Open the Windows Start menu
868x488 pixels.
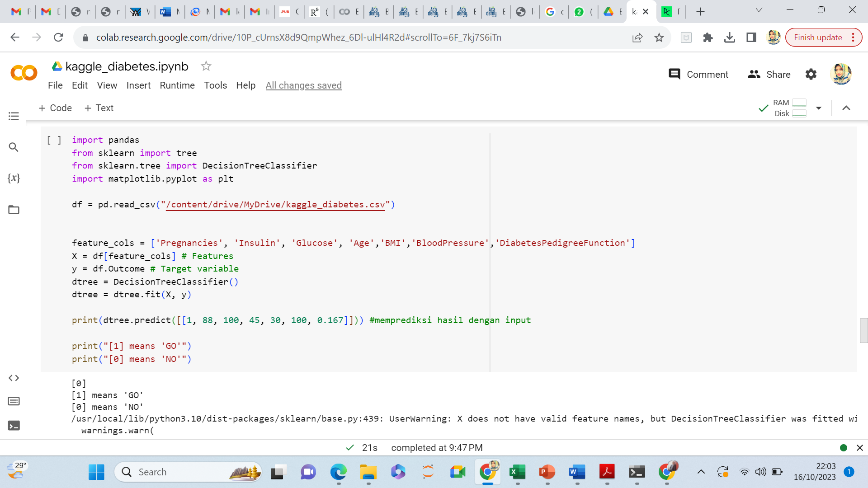(96, 472)
